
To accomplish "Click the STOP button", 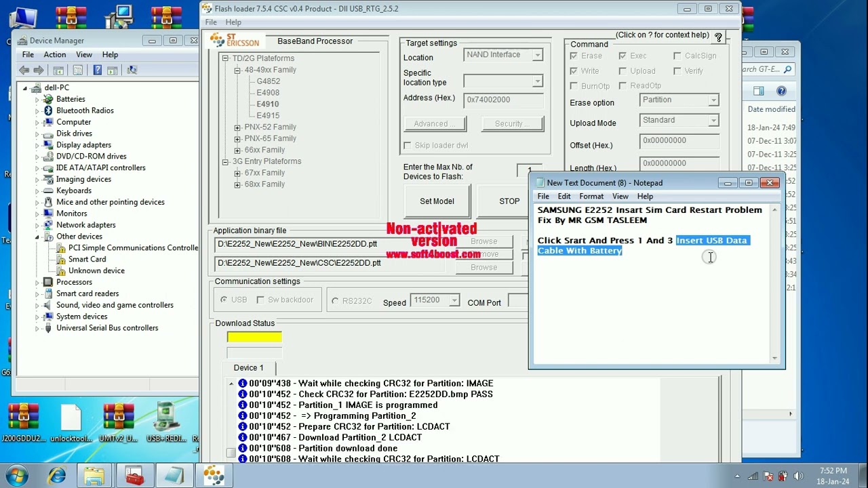I will click(x=509, y=201).
